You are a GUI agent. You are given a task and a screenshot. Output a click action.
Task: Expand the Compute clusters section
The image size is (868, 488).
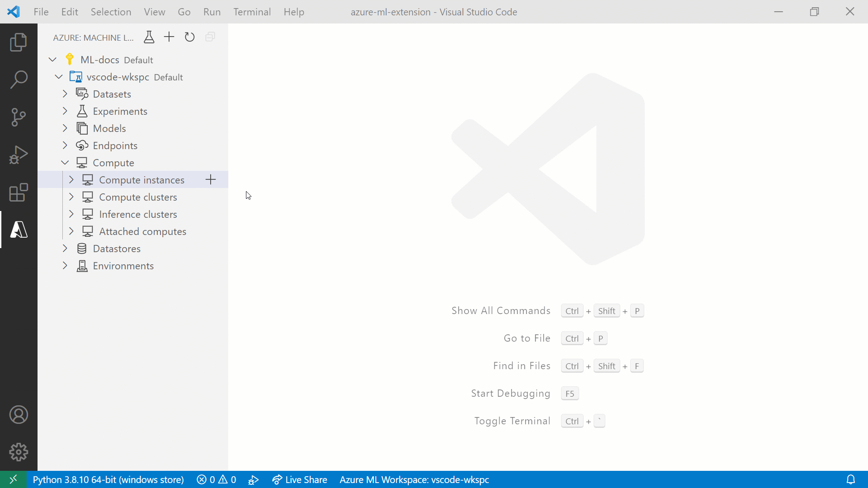[x=71, y=197]
